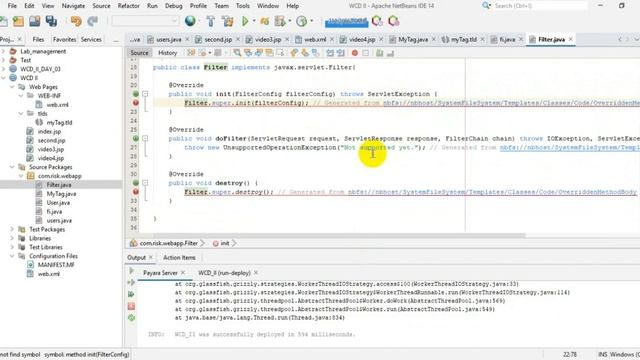Collapse the init method code fold
The width and height of the screenshot is (640, 360).
(145, 94)
